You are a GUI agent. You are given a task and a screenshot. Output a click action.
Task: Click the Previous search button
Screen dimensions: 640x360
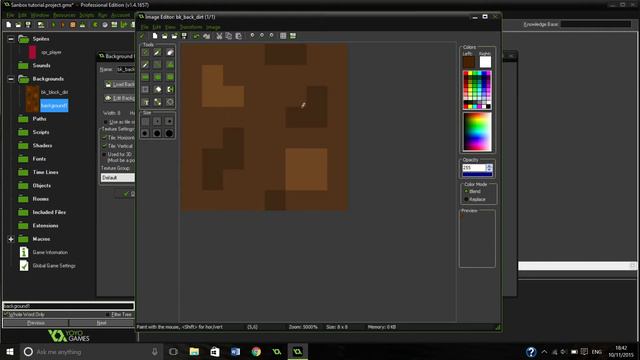pos(36,322)
